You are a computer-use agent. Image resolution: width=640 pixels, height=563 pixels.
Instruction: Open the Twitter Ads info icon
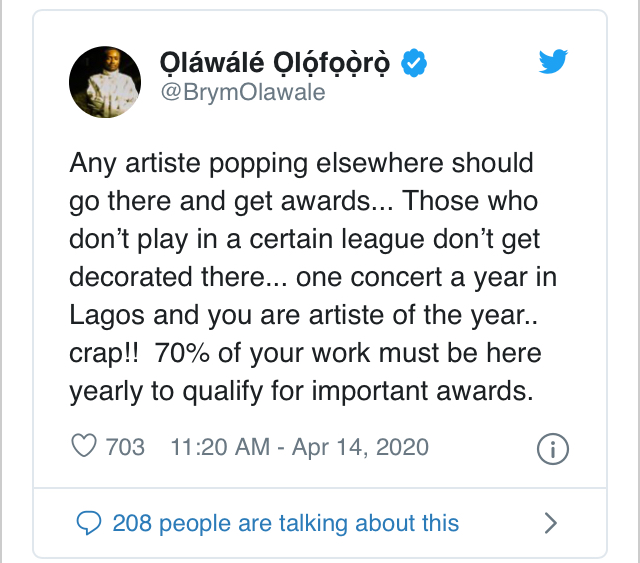(552, 449)
